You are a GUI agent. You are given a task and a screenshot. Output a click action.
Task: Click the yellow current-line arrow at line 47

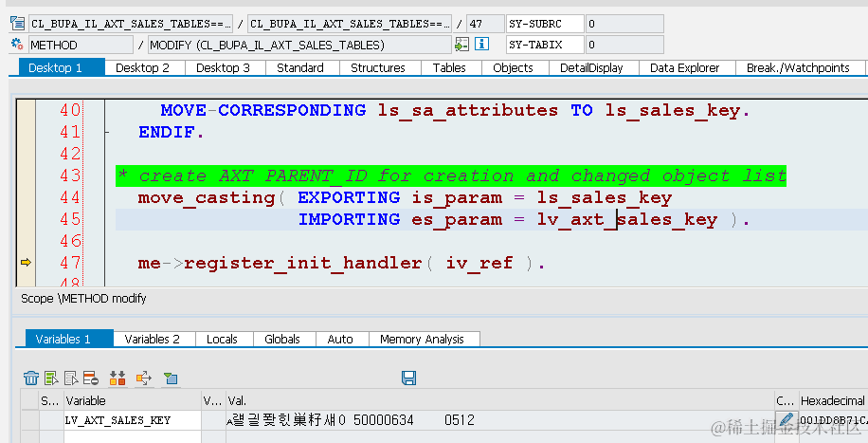coord(26,262)
